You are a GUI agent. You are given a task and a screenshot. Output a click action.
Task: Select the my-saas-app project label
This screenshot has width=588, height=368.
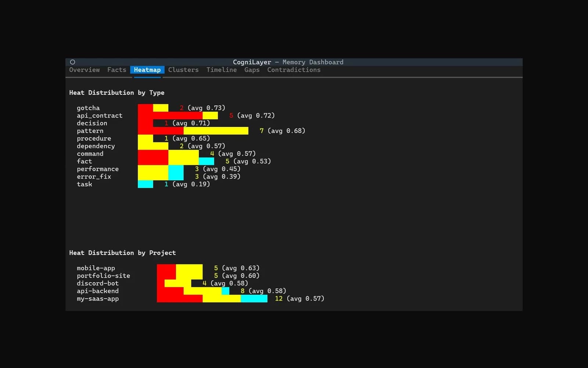[x=98, y=298]
